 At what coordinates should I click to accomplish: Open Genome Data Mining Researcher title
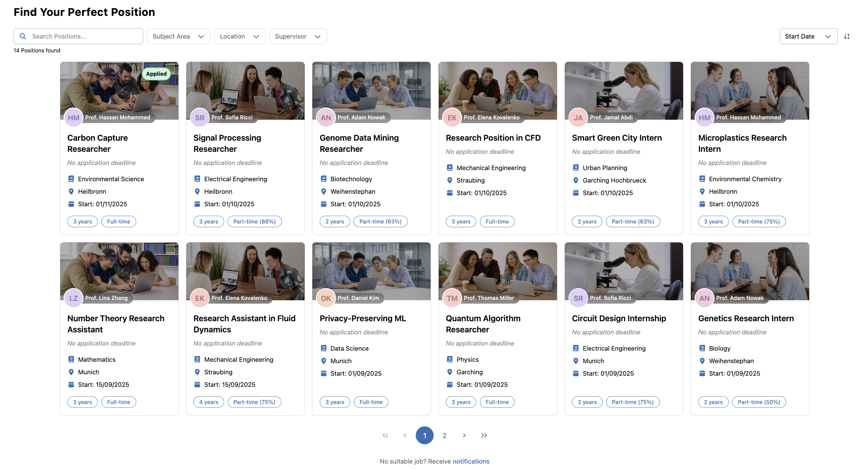tap(359, 143)
